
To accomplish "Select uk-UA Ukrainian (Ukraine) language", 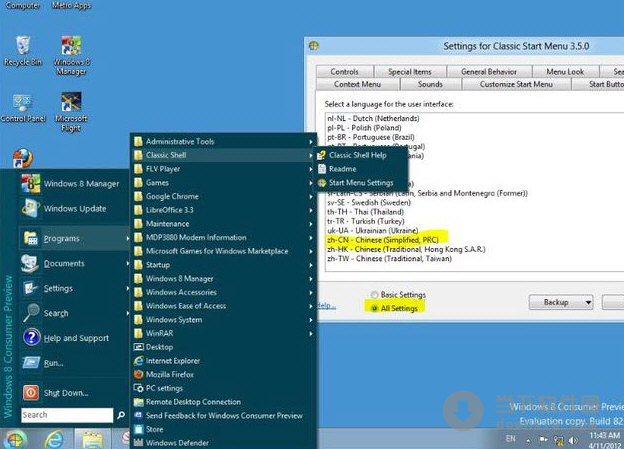I will pyautogui.click(x=372, y=230).
